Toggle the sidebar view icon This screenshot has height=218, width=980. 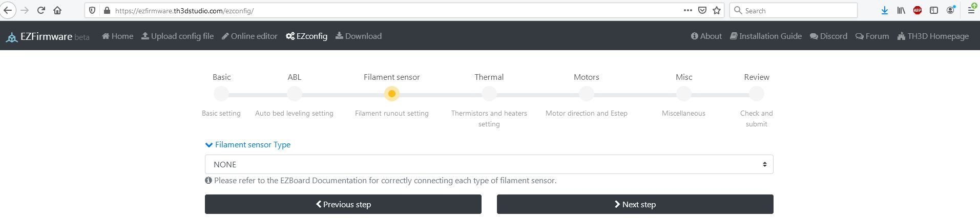click(934, 10)
